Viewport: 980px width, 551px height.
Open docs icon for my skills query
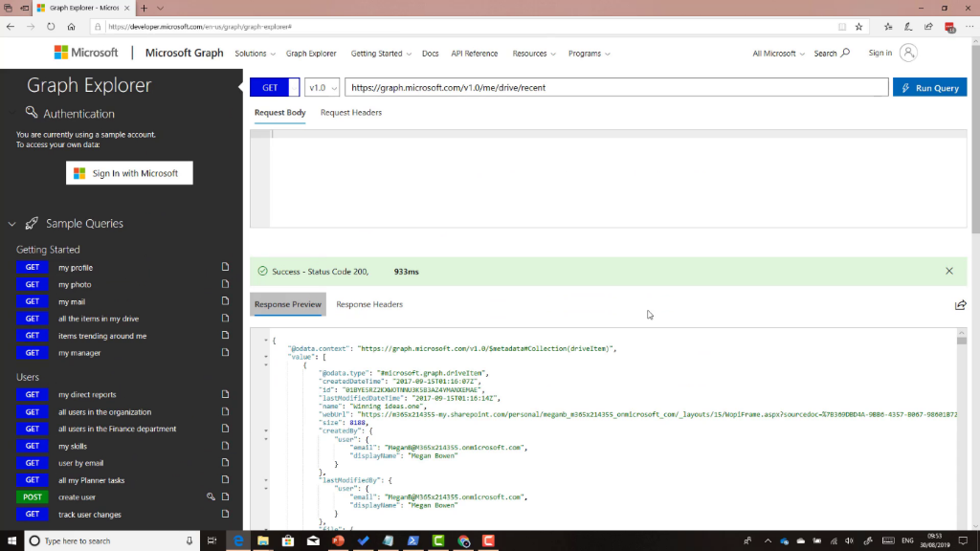click(x=225, y=446)
